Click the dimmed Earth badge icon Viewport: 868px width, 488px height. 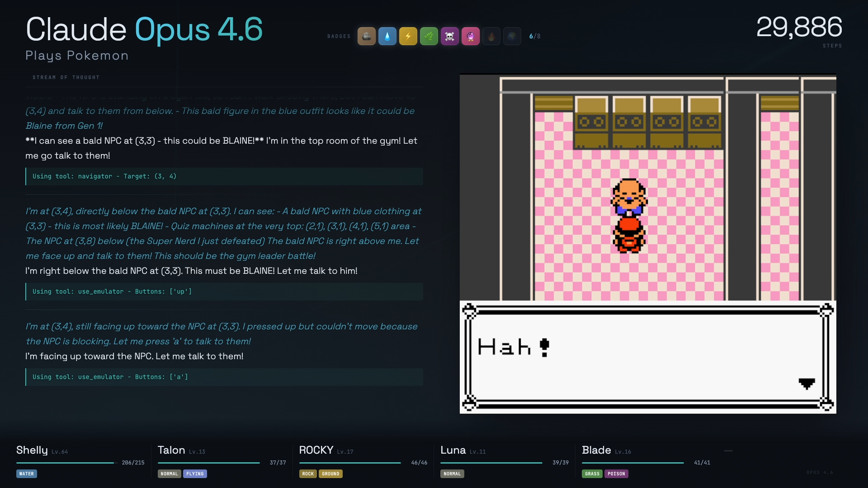(x=512, y=36)
